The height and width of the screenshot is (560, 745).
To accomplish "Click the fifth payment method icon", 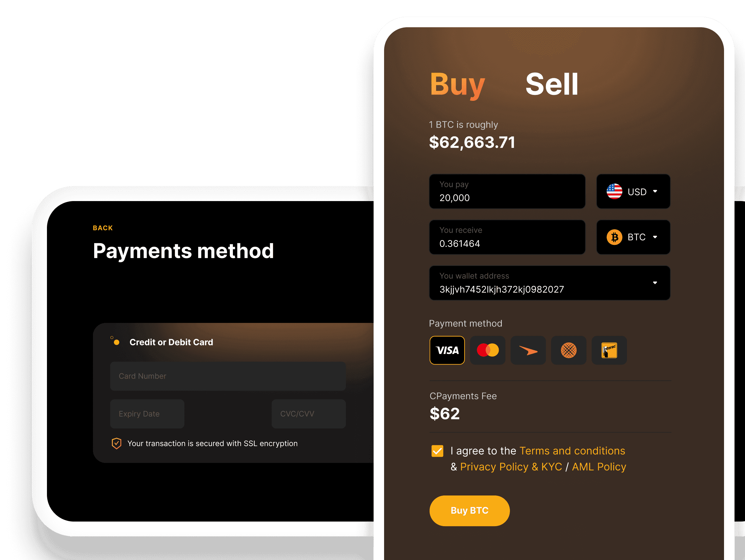I will [x=607, y=350].
